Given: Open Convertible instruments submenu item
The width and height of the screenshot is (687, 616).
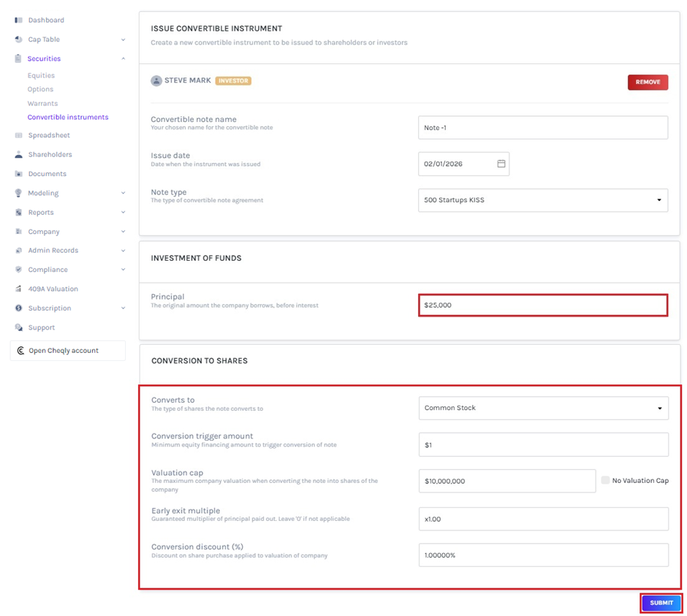Looking at the screenshot, I should tap(68, 117).
